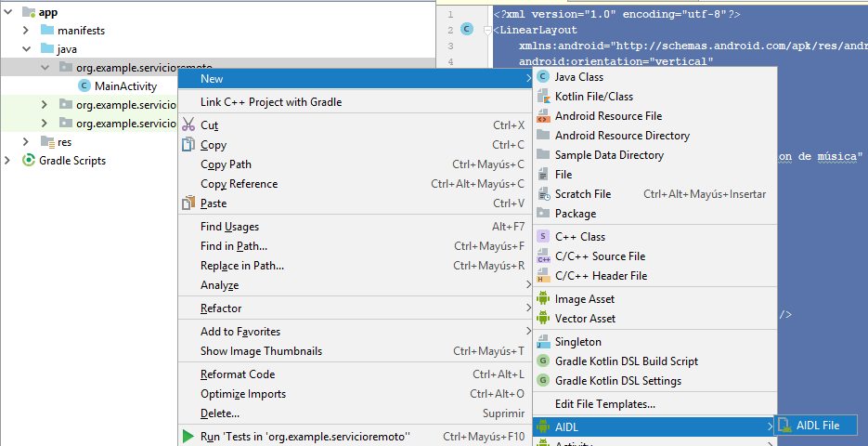Collapse the java folder arrow

[x=27, y=49]
